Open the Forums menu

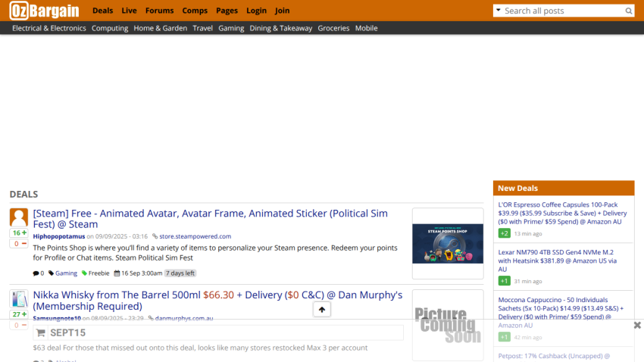[159, 11]
